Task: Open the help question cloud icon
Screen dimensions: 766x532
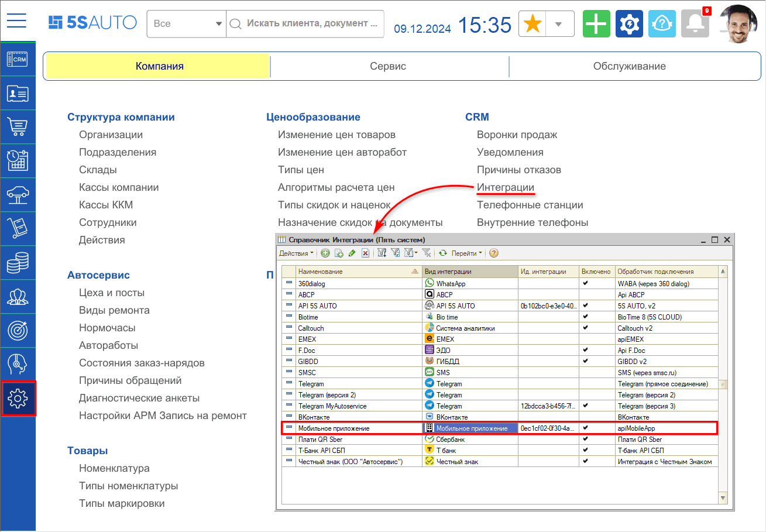Action: [662, 24]
